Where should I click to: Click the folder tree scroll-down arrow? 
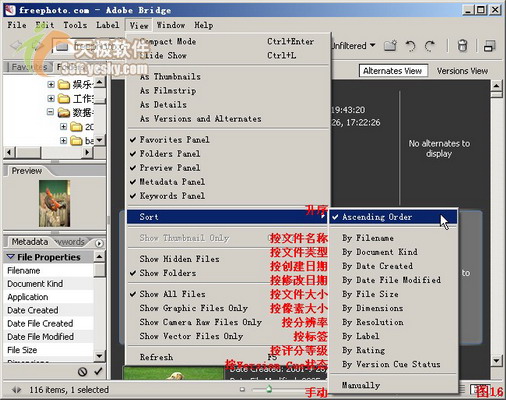point(100,140)
